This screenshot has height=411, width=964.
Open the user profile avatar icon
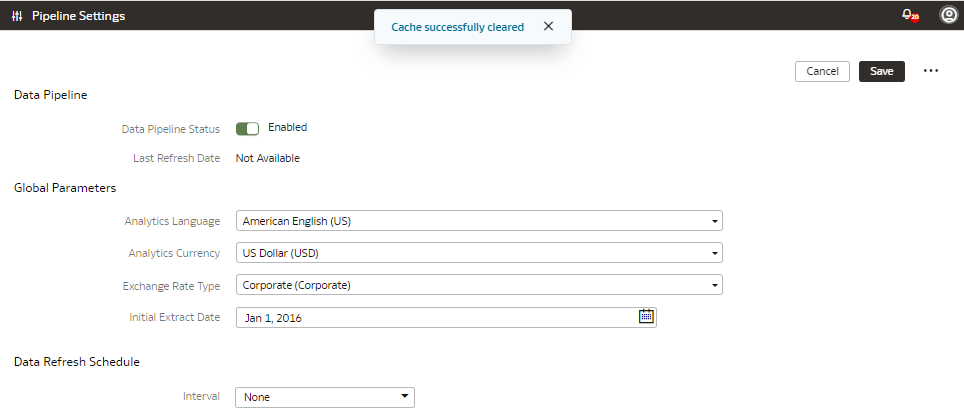point(948,15)
